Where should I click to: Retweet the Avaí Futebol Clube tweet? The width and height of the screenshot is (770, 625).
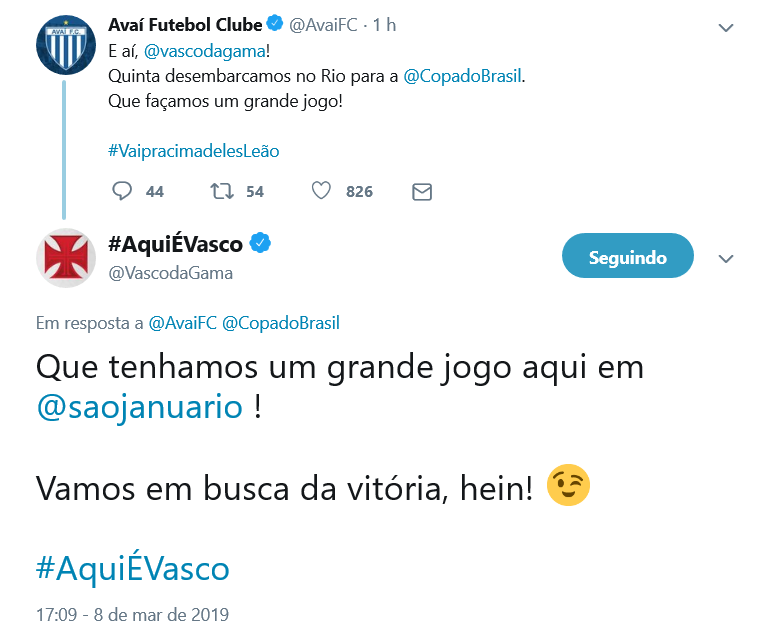tap(222, 190)
